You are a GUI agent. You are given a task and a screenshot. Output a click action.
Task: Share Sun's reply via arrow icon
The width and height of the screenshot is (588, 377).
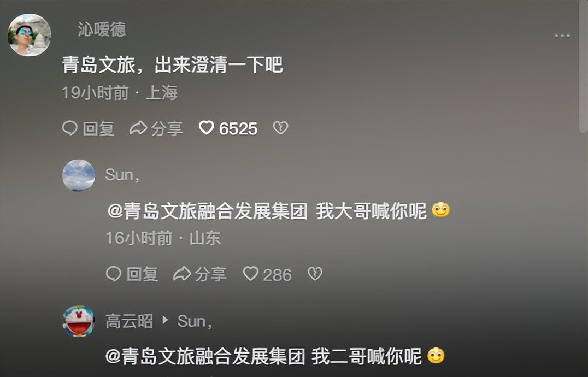coord(182,274)
